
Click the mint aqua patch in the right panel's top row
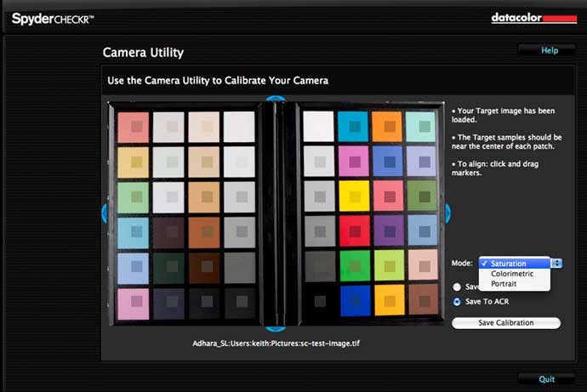421,127
